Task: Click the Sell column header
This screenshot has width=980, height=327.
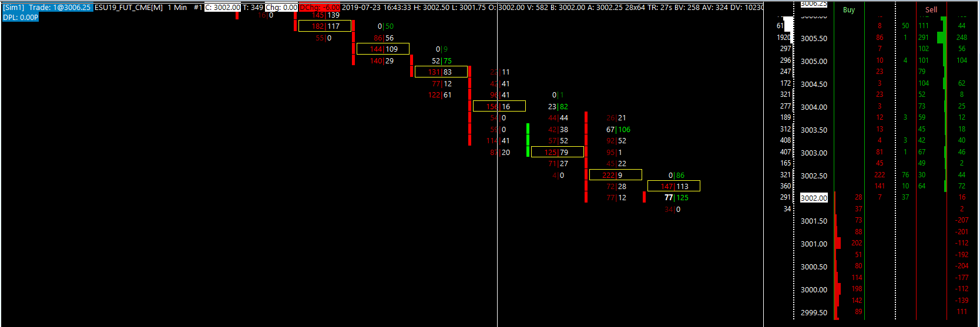Action: pos(931,10)
